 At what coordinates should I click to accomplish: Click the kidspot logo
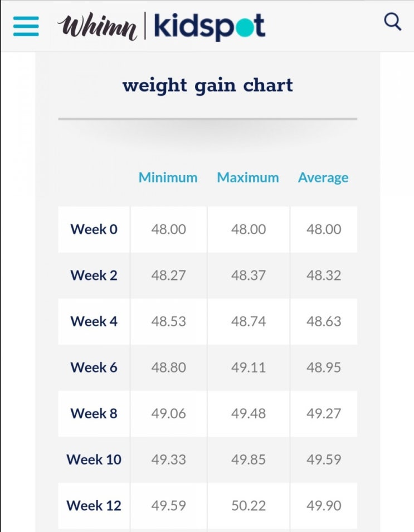click(210, 26)
